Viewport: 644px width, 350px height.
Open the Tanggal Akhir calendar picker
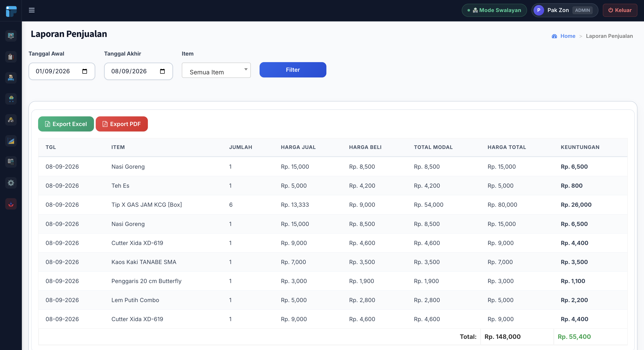point(163,71)
